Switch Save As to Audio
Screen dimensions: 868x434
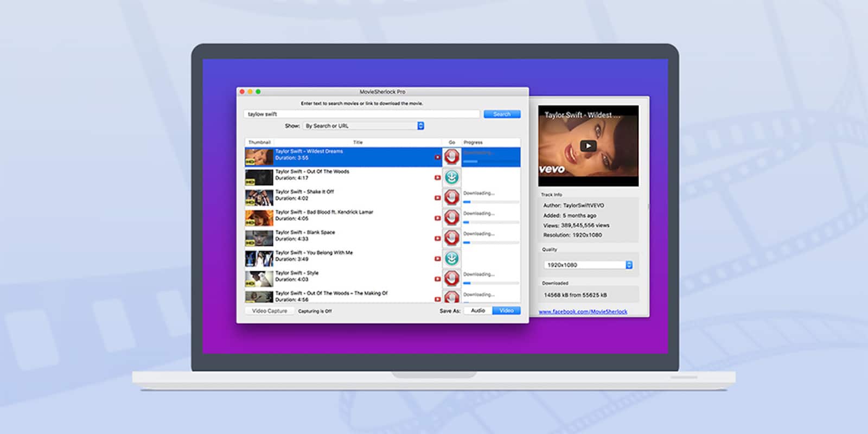[478, 311]
